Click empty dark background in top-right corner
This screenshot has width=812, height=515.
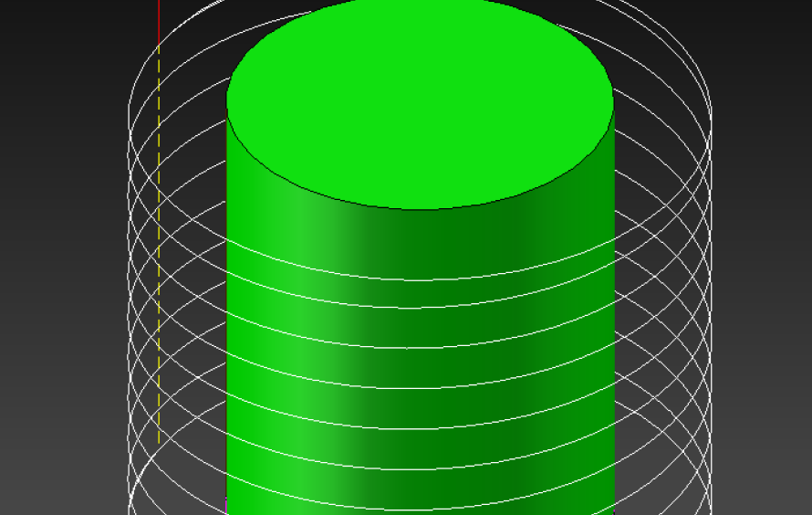pos(766,37)
